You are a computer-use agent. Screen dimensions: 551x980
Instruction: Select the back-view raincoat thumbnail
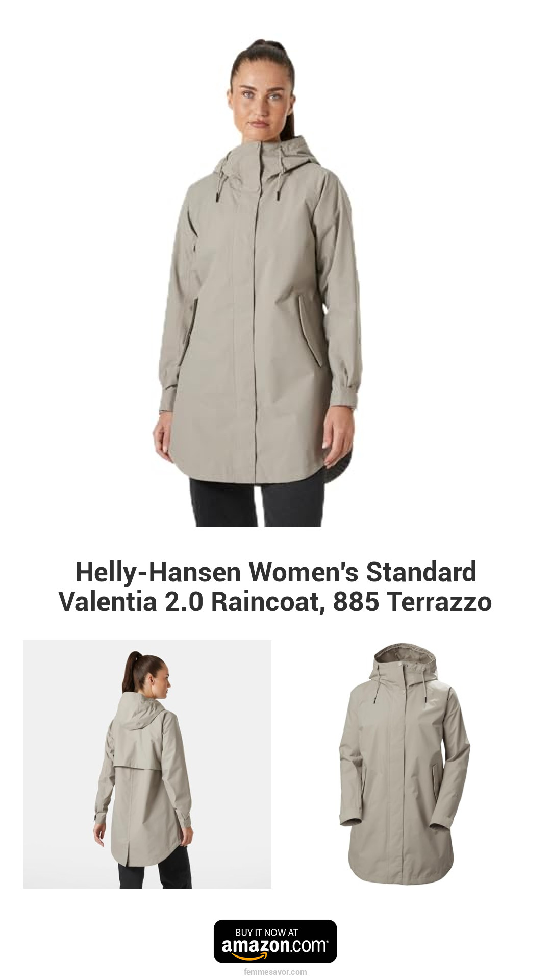point(147,764)
